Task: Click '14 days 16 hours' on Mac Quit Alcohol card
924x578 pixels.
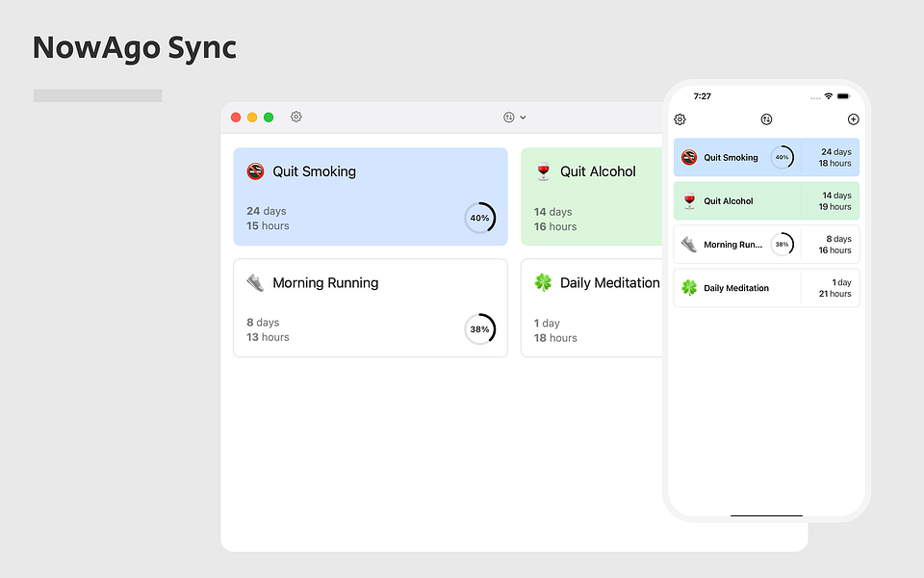Action: [x=555, y=219]
